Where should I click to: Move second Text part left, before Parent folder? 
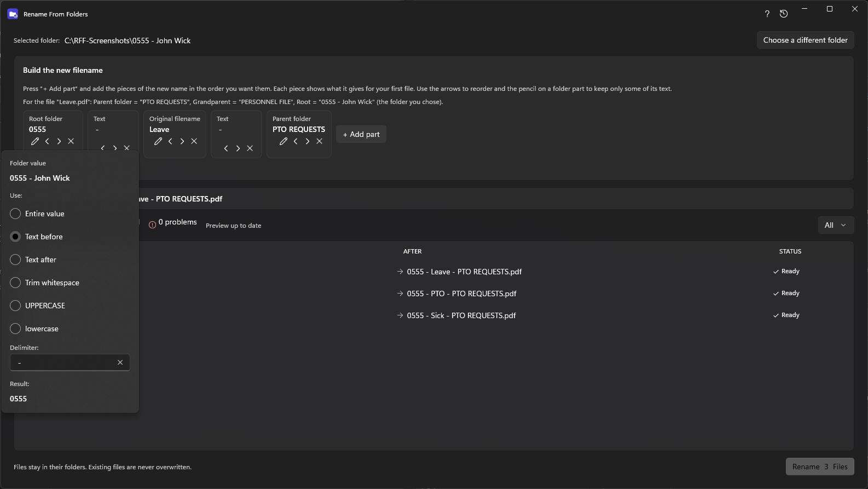point(226,148)
